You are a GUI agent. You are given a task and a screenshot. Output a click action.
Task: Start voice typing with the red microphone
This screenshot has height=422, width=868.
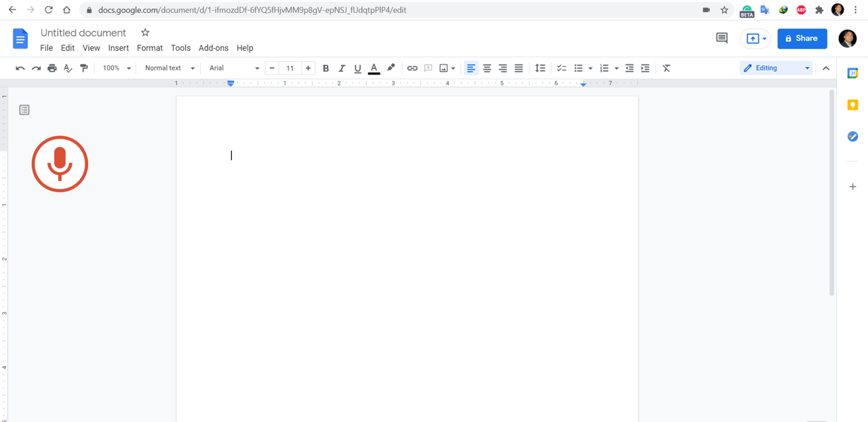pyautogui.click(x=60, y=164)
